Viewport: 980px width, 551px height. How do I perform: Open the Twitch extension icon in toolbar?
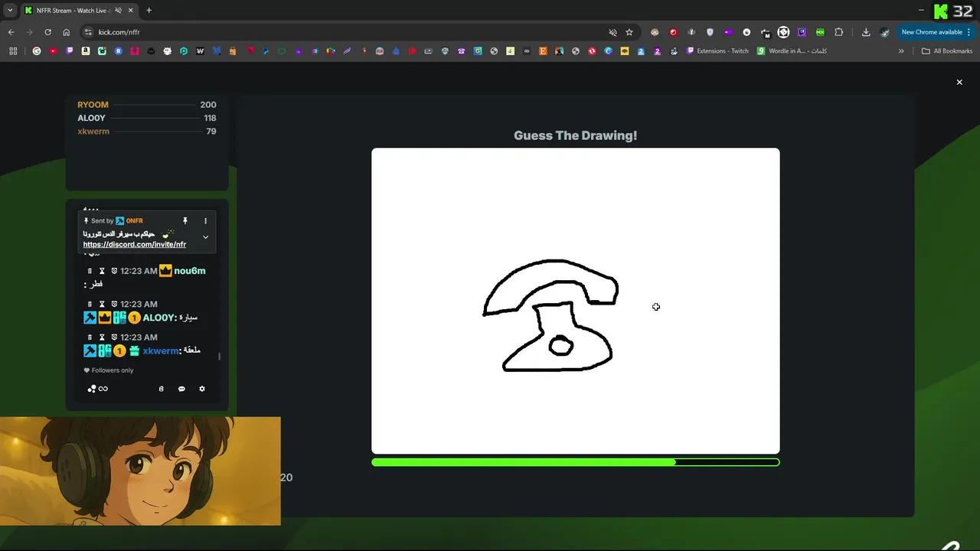[x=802, y=32]
